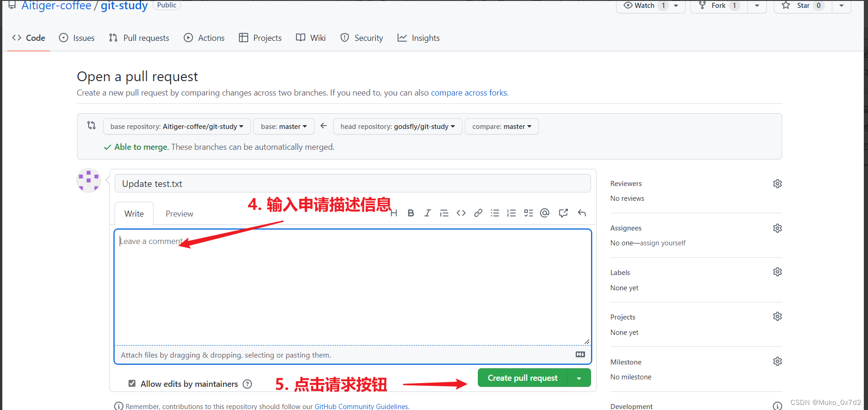The image size is (868, 410).
Task: Insert a numbered list
Action: 511,213
